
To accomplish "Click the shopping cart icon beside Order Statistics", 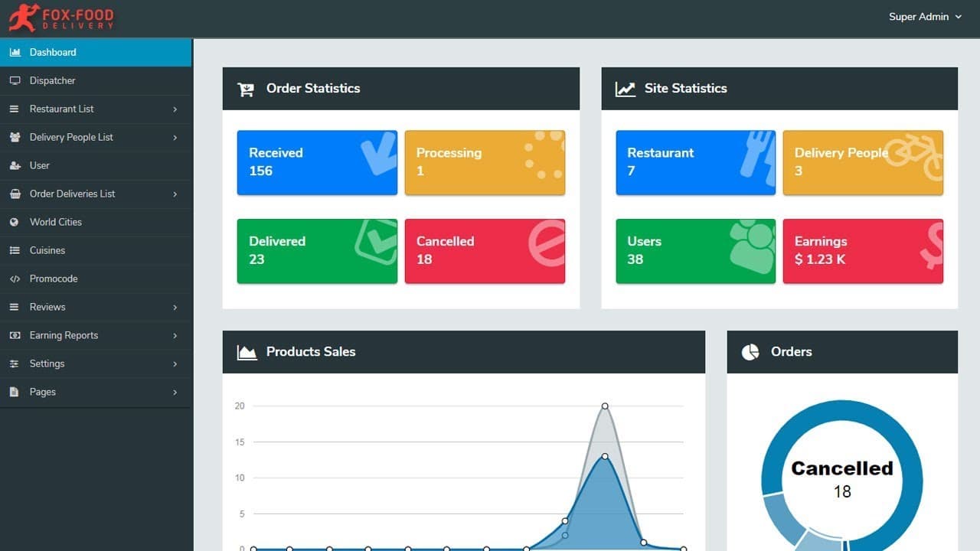I will click(246, 89).
